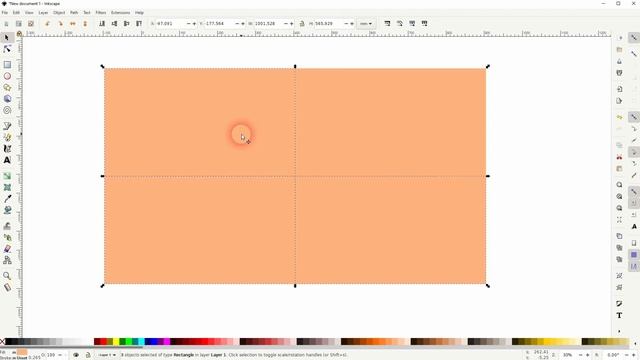Toggle snap text baselines (A icon)

(x=634, y=227)
